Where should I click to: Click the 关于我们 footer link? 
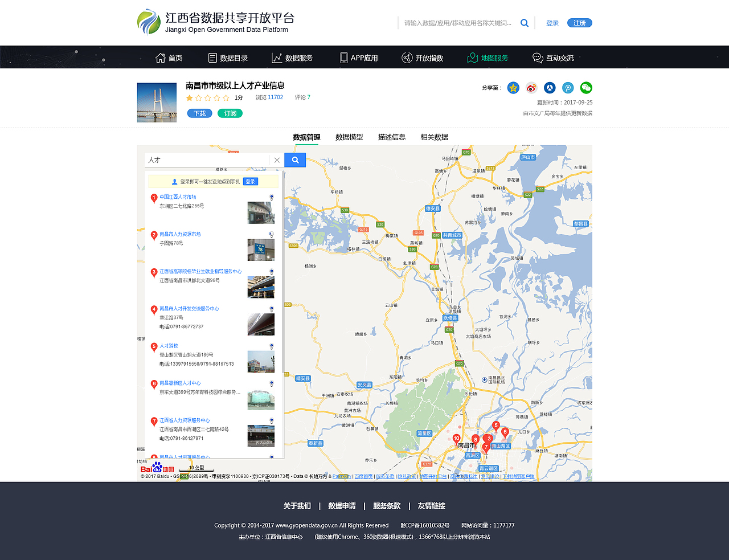pyautogui.click(x=297, y=506)
